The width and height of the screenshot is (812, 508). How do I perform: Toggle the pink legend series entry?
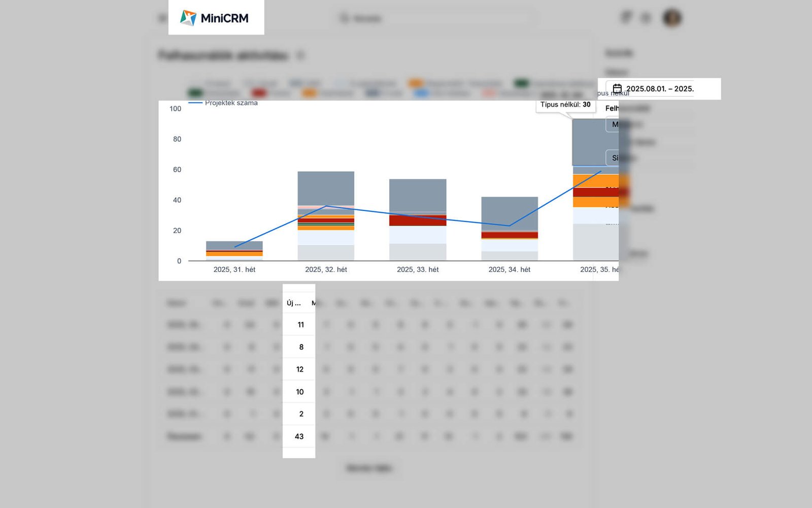click(x=488, y=93)
